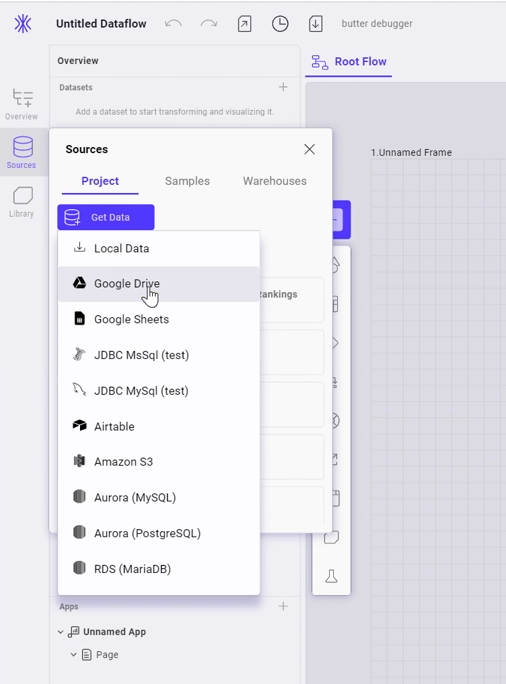Redo the last action
The width and height of the screenshot is (506, 684).
tap(209, 24)
